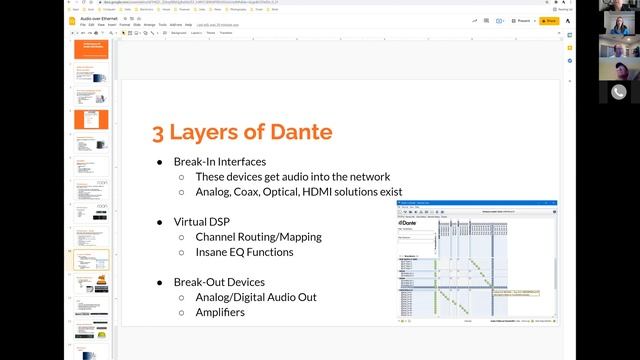Click the video call meet icon
Viewport: 640px width, 360px height.
click(499, 21)
